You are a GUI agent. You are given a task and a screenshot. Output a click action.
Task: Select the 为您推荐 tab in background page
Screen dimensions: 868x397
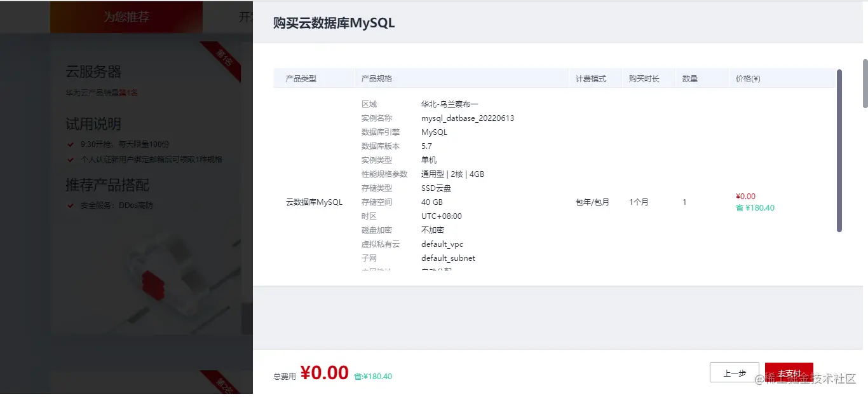126,17
